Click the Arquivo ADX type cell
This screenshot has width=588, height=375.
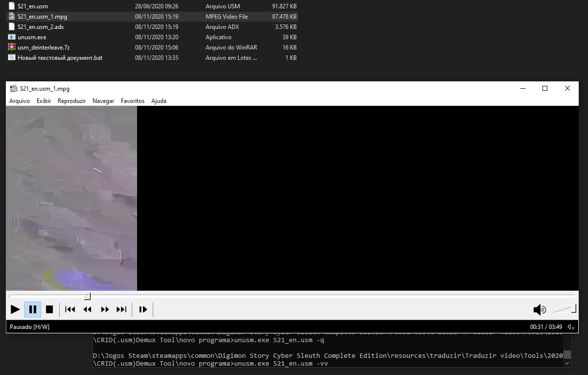point(222,27)
